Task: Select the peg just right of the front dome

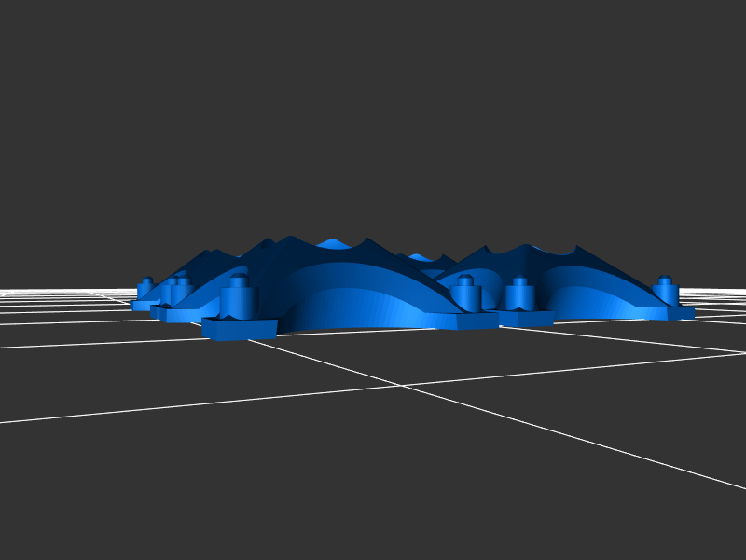Action: (465, 297)
